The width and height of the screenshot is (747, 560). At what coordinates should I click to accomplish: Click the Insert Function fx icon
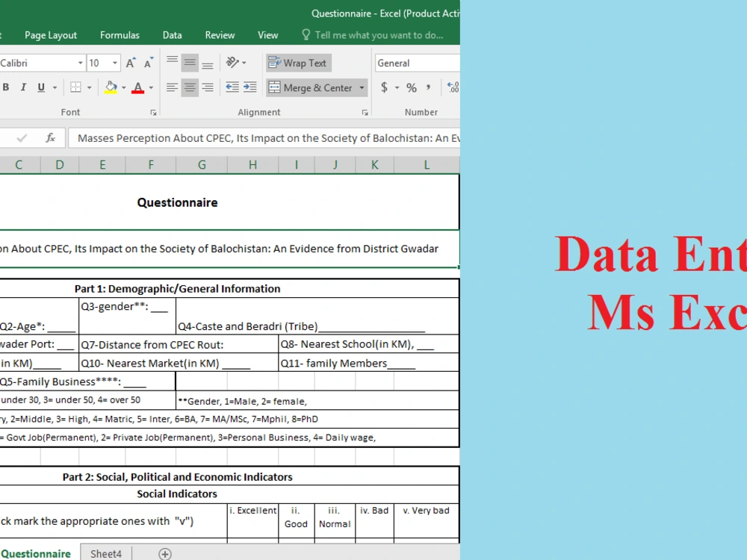51,138
